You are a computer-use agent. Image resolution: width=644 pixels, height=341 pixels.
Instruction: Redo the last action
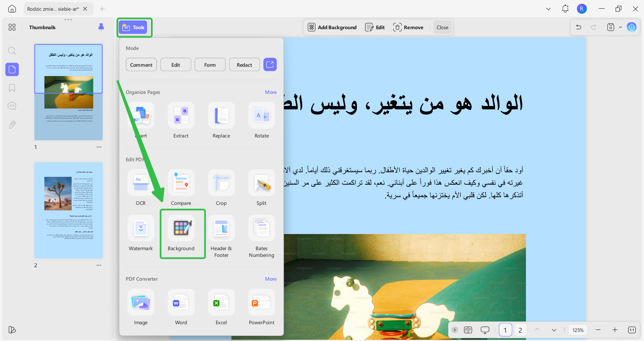pyautogui.click(x=594, y=27)
